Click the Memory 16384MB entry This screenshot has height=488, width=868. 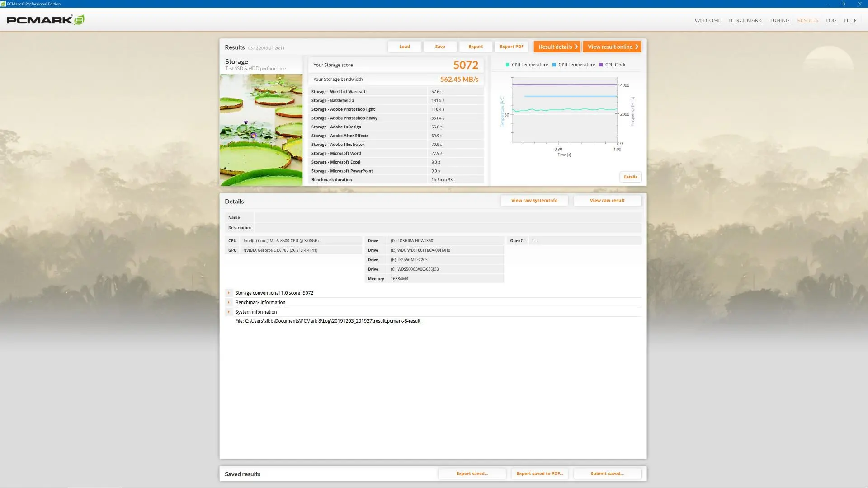coord(446,279)
